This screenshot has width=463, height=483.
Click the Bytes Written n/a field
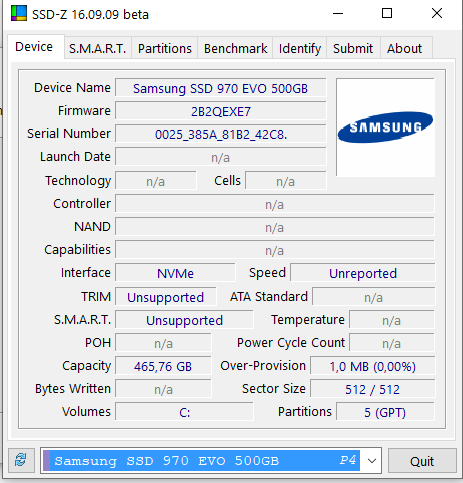pos(163,389)
